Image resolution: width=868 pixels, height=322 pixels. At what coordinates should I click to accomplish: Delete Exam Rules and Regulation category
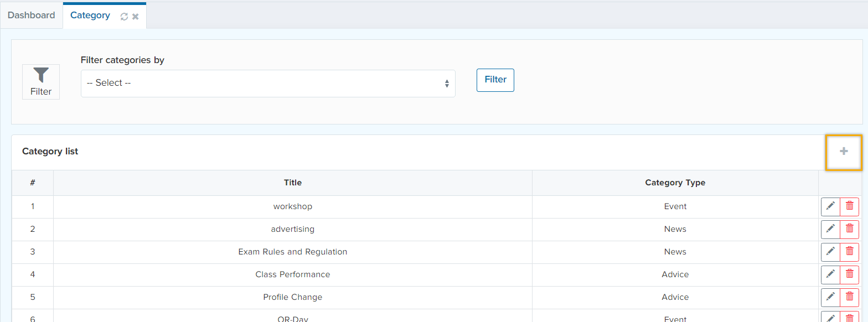click(850, 252)
